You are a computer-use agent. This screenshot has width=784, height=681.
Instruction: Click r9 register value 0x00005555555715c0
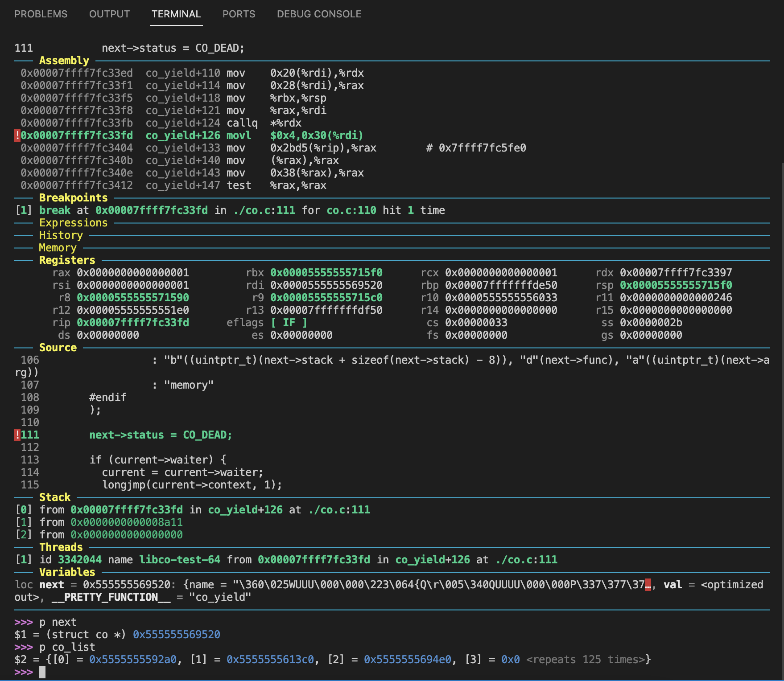[x=326, y=297]
